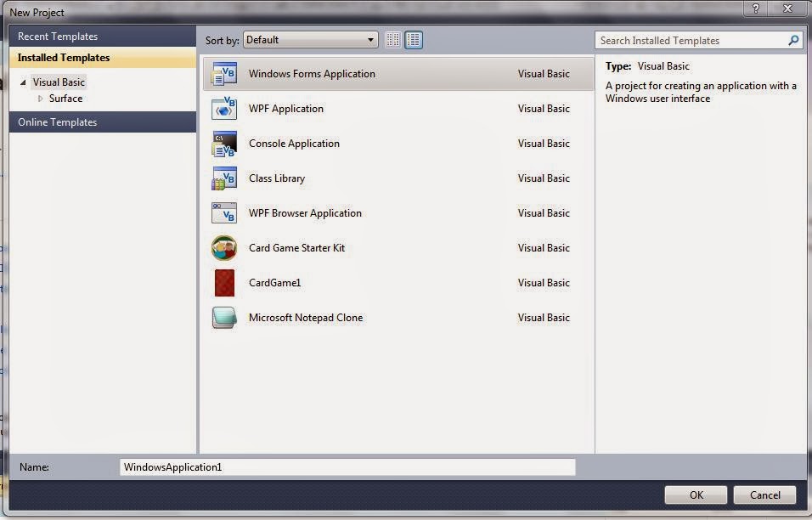Click the red CardGame1 template icon
The width and height of the screenshot is (812, 520).
pyautogui.click(x=224, y=283)
